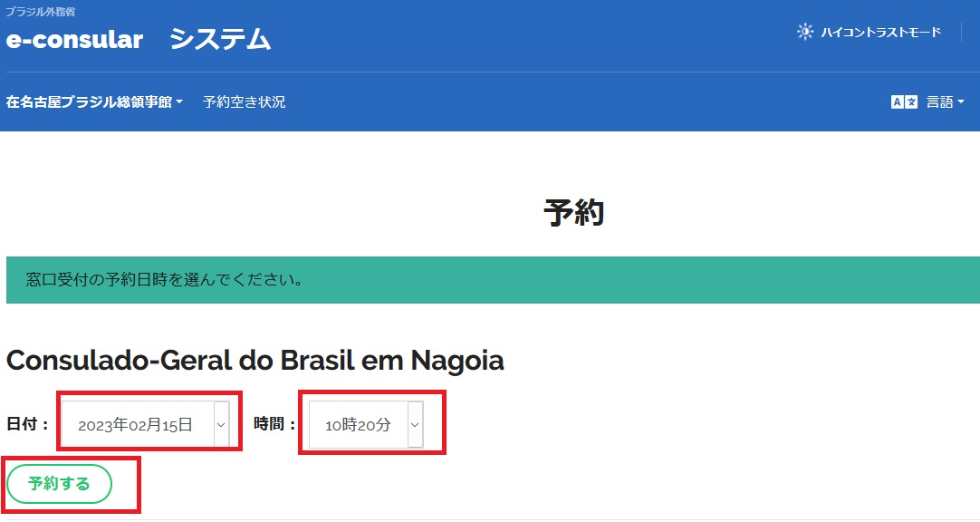Image resolution: width=980 pixels, height=522 pixels.
Task: Click the sun icon for high contrast
Action: 805,32
